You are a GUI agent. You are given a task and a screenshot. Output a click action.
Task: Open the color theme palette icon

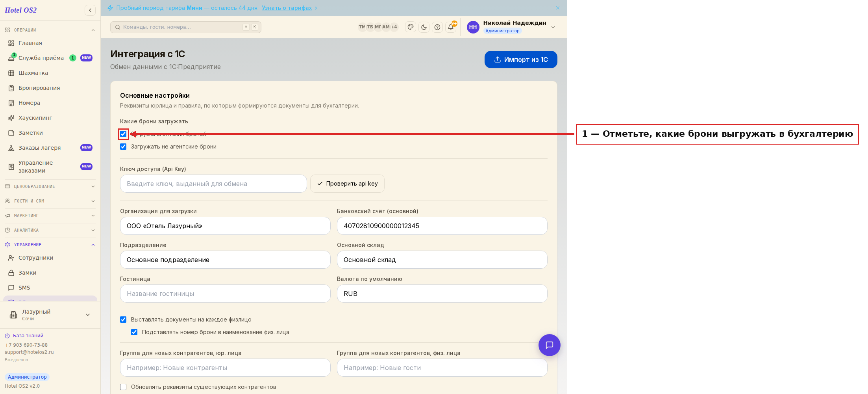pos(411,27)
